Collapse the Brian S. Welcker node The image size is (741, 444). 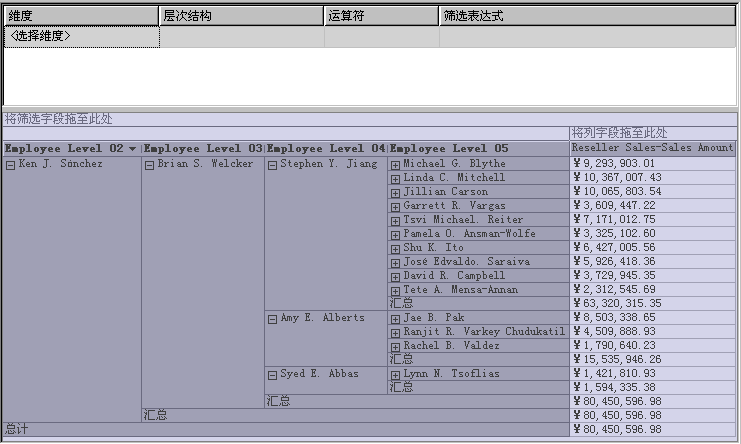(149, 165)
